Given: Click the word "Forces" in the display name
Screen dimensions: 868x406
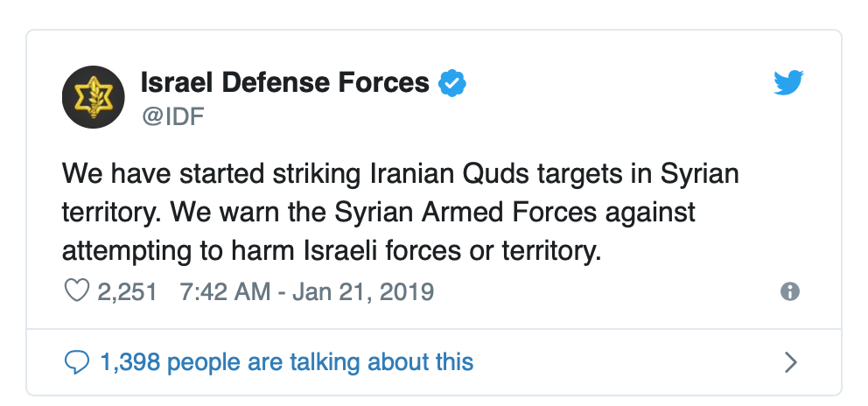Looking at the screenshot, I should (x=384, y=83).
